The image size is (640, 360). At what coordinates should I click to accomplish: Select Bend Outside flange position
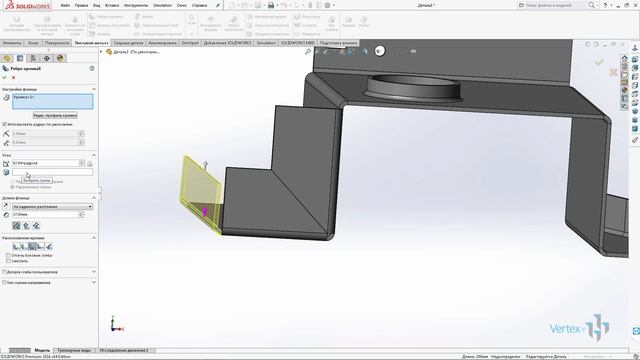pyautogui.click(x=32, y=247)
